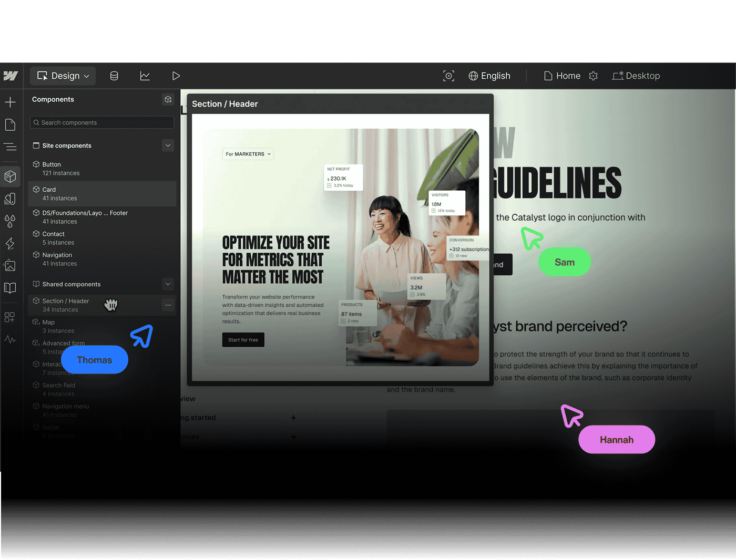Select the Navigation menu component
Screen dimensions: 736x560
click(x=102, y=410)
